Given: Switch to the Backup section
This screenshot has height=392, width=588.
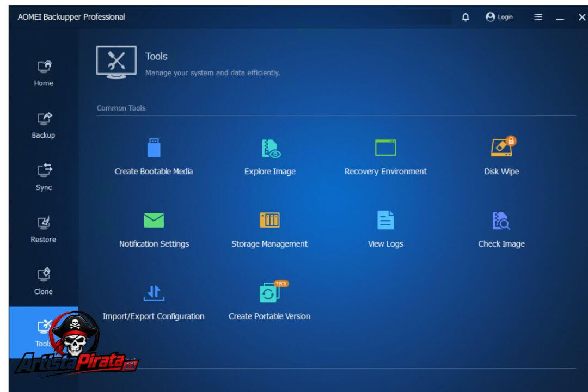Looking at the screenshot, I should pos(44,126).
